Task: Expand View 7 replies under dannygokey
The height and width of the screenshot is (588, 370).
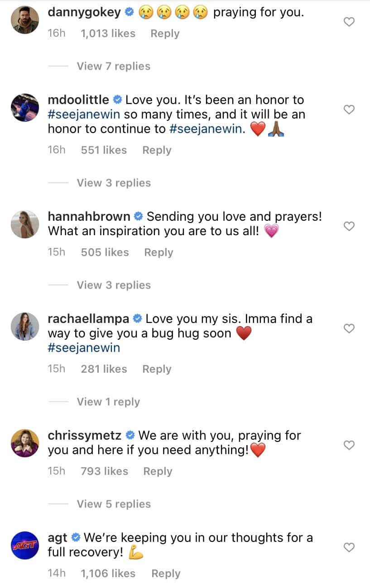Action: pos(113,66)
